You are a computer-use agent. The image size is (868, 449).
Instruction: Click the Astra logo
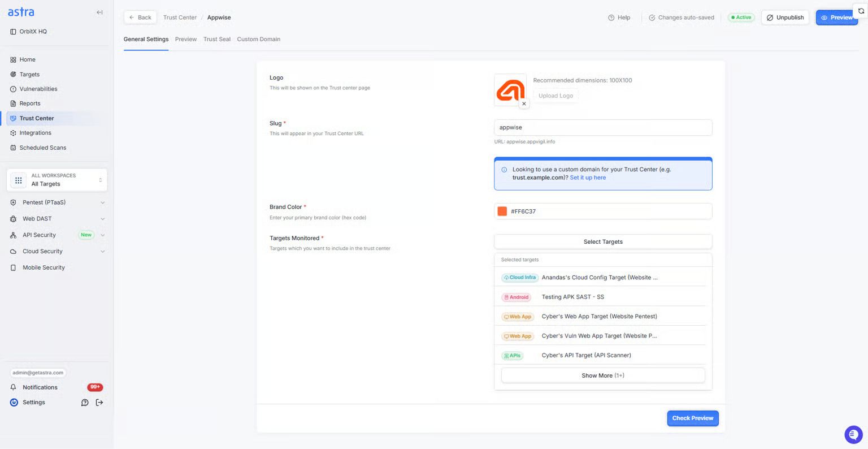(21, 12)
